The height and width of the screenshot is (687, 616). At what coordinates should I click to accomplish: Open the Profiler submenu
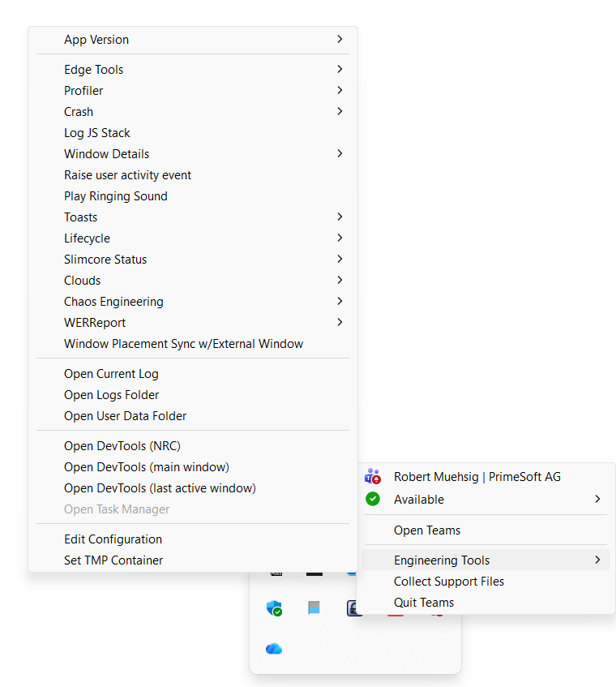coord(83,91)
